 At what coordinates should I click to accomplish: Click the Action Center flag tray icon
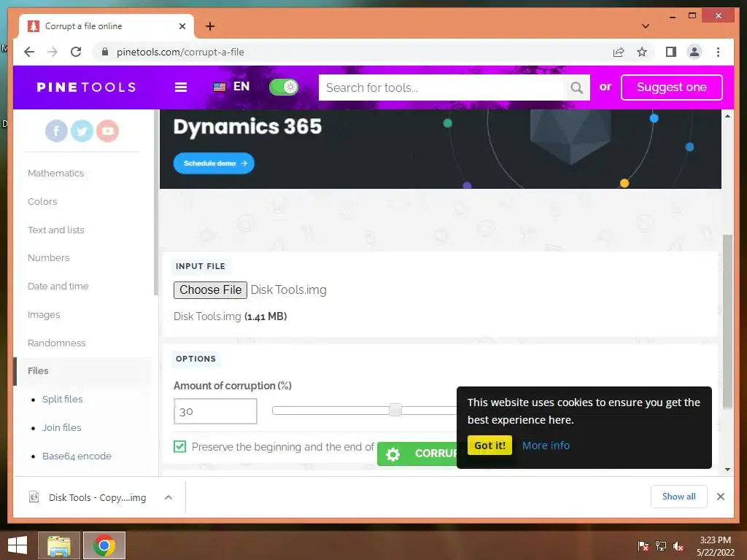coord(643,545)
